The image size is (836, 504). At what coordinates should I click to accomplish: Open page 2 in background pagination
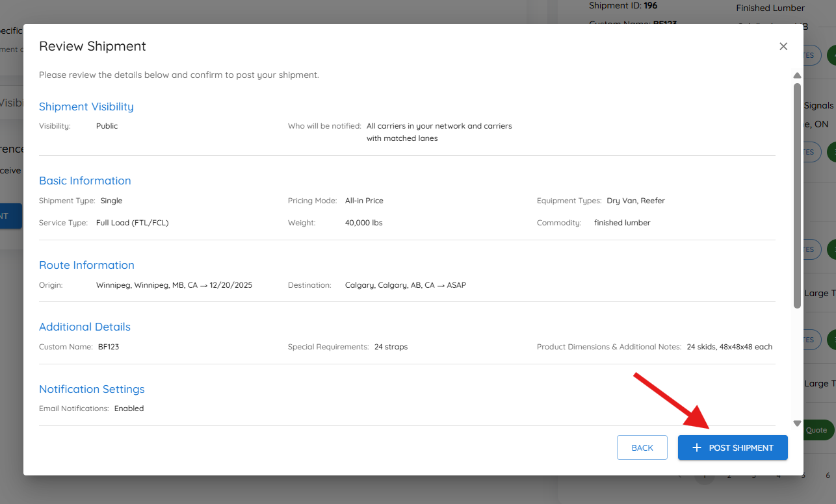pyautogui.click(x=729, y=475)
